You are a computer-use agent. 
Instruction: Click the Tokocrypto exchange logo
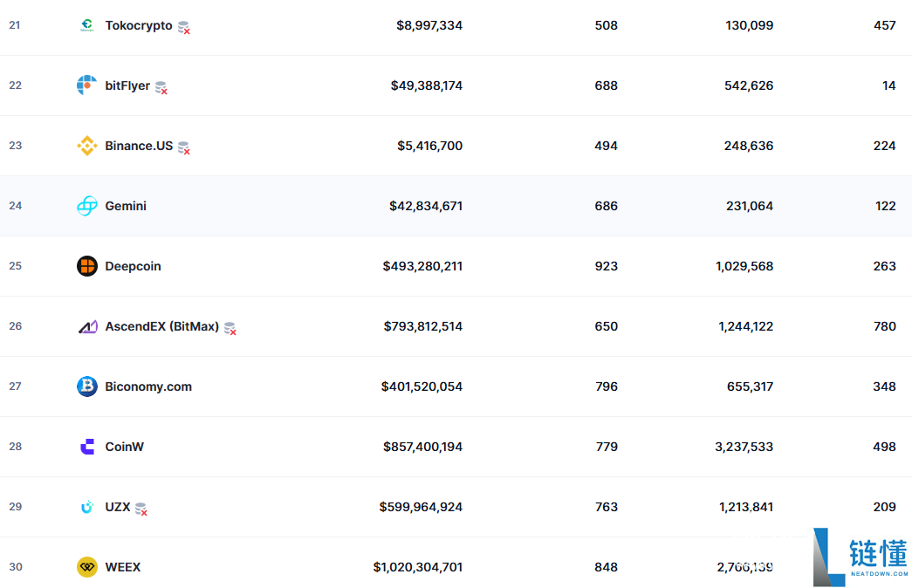[87, 25]
